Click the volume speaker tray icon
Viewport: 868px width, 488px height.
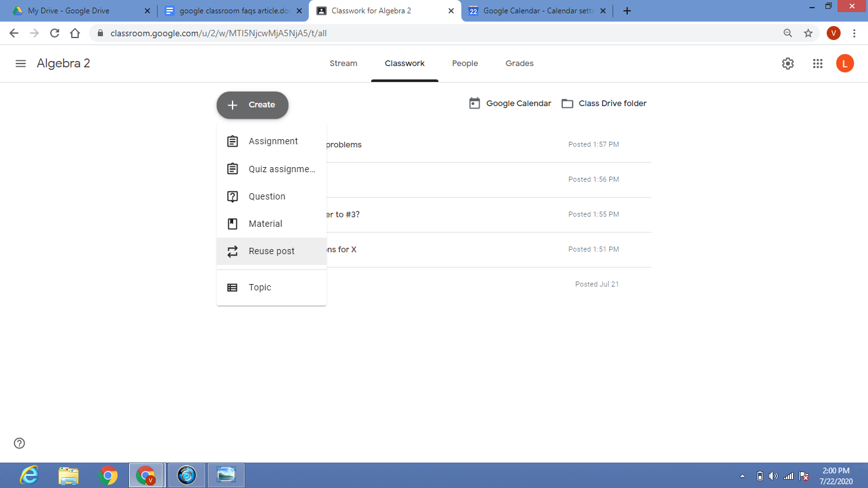point(773,476)
